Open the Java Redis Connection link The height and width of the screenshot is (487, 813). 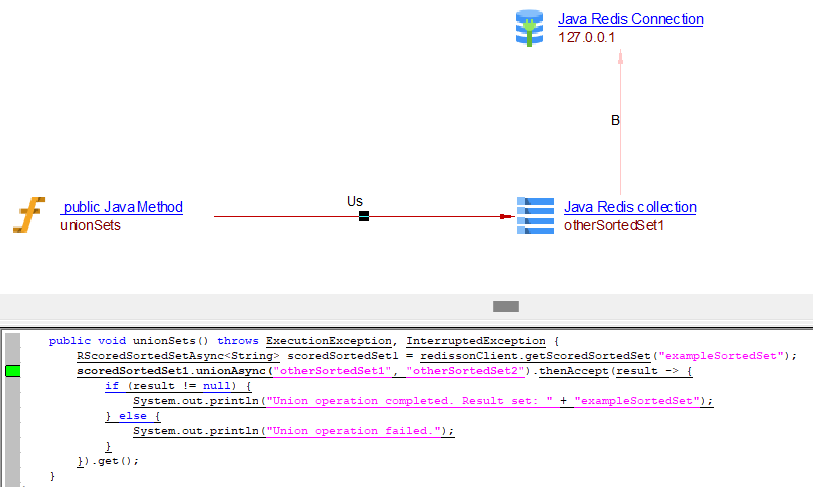point(630,19)
